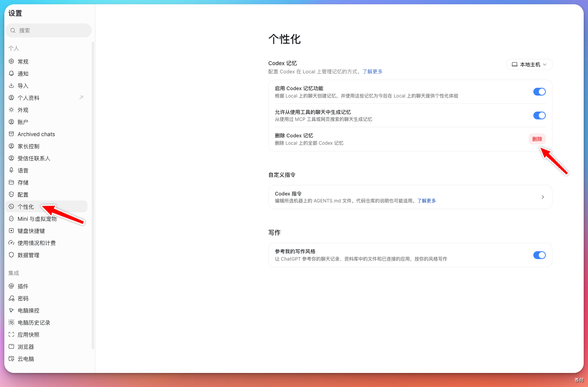Open 云电脑 settings

tap(46, 359)
